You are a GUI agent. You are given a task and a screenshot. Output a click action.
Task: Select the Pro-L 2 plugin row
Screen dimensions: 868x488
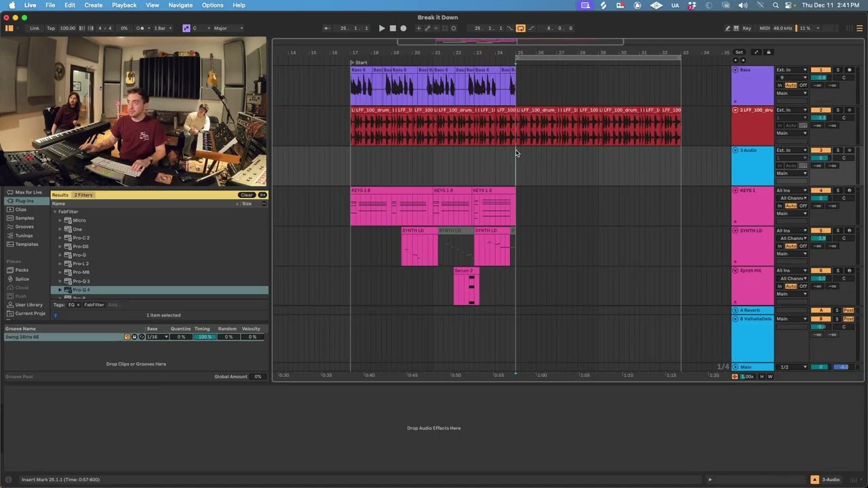pos(159,264)
